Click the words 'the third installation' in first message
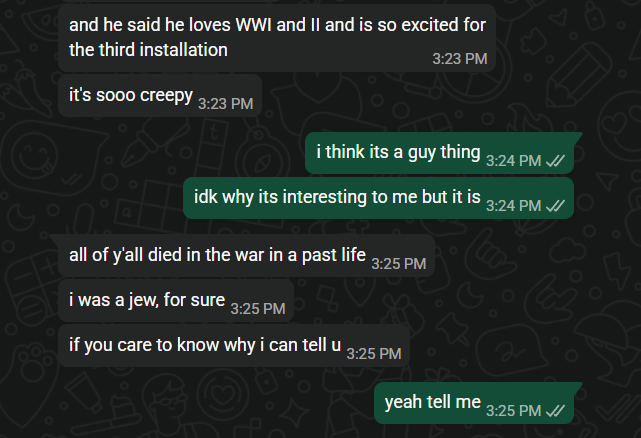Screen dimensions: 641x438 (148, 50)
